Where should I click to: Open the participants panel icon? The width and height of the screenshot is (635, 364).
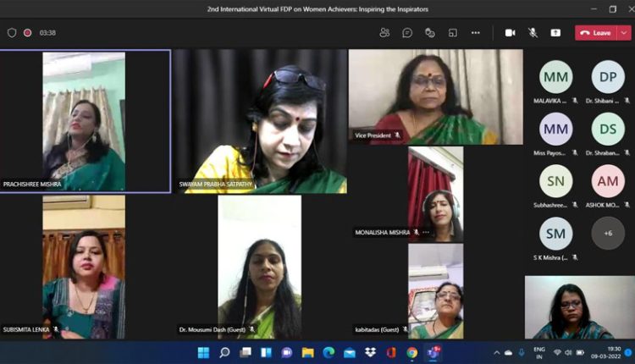pos(384,33)
